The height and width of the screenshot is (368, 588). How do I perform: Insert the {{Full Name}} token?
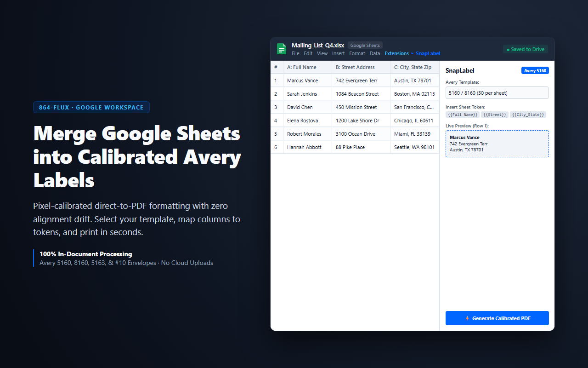(463, 115)
